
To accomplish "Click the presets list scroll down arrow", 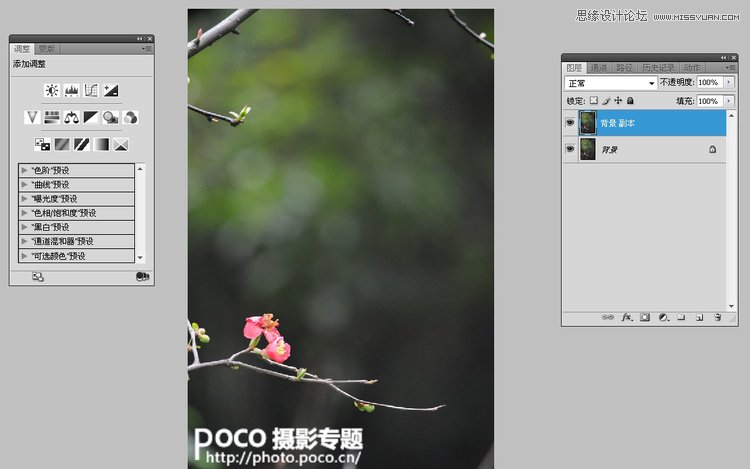I will (x=140, y=258).
